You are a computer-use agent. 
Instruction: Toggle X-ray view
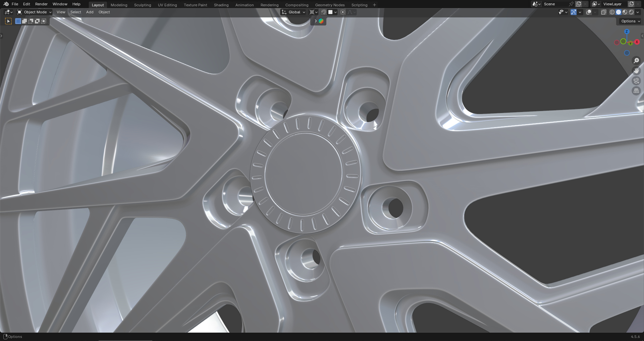pos(603,12)
